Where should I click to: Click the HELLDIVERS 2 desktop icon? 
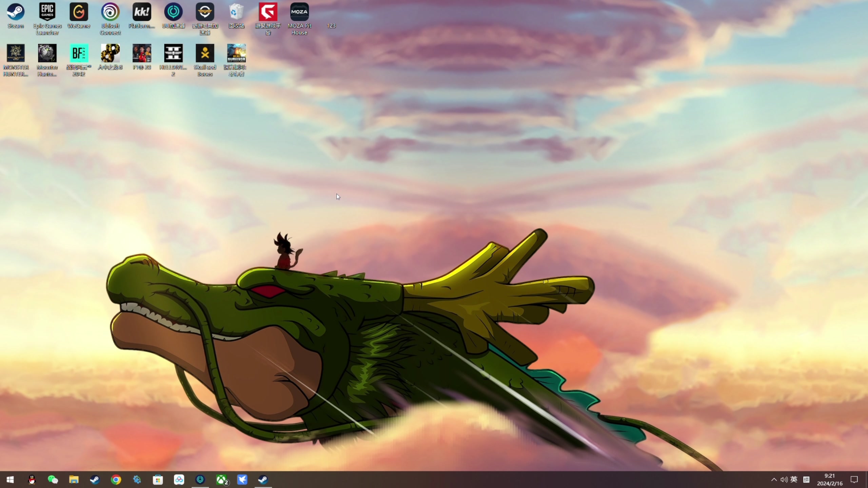click(173, 54)
